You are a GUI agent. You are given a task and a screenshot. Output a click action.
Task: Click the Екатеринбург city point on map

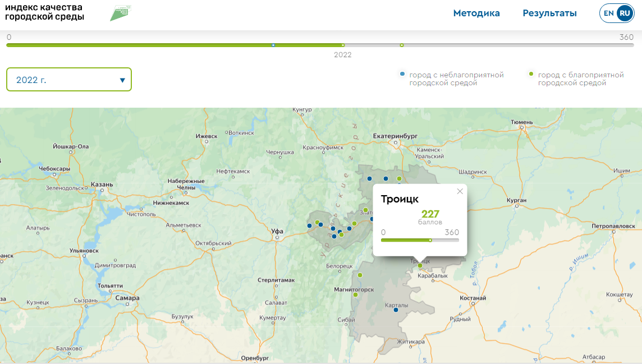pos(396,142)
